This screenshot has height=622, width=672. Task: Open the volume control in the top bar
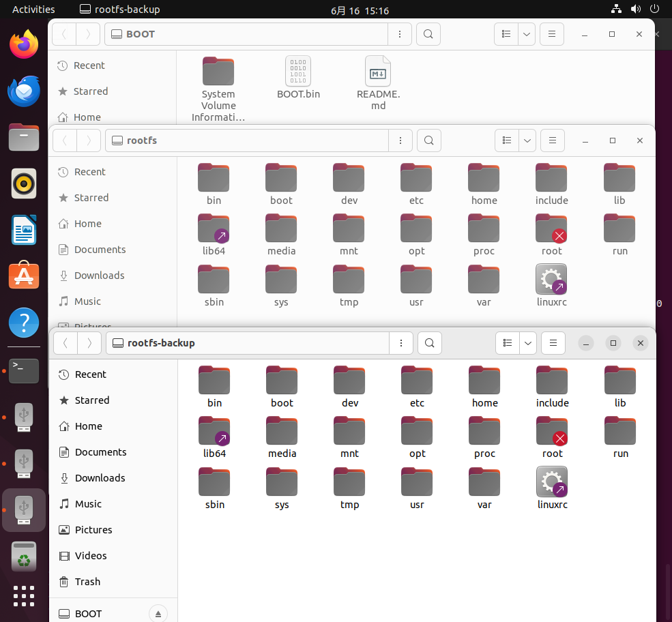[635, 9]
